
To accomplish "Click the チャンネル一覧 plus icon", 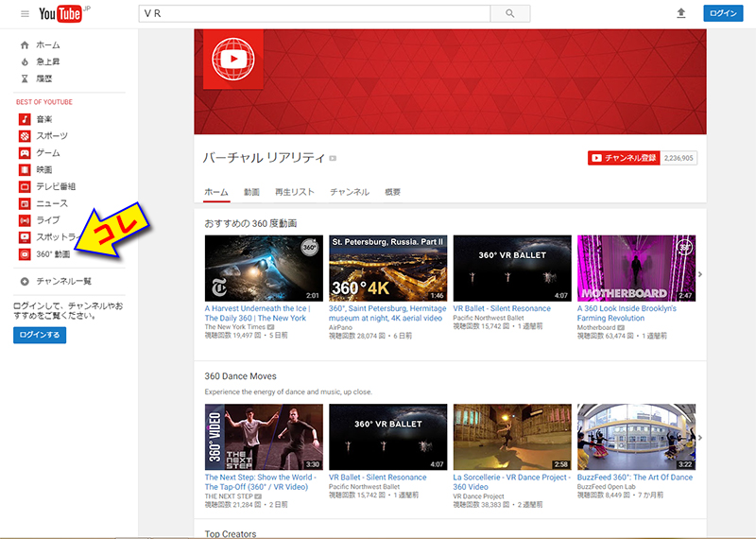I will click(25, 282).
